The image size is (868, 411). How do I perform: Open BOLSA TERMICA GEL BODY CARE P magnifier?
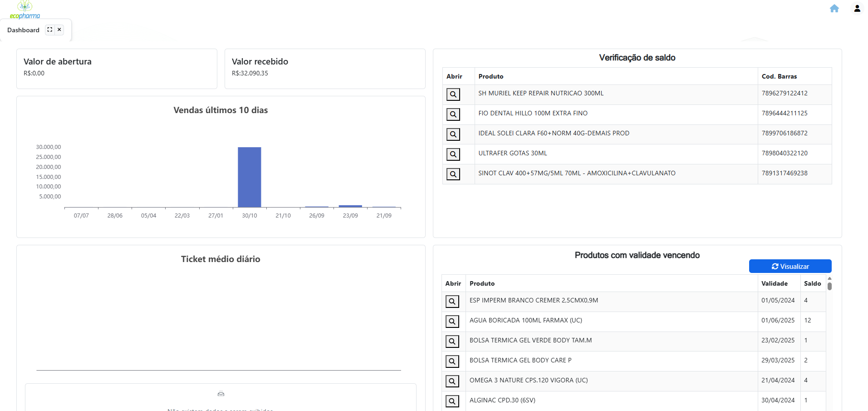[x=452, y=361]
